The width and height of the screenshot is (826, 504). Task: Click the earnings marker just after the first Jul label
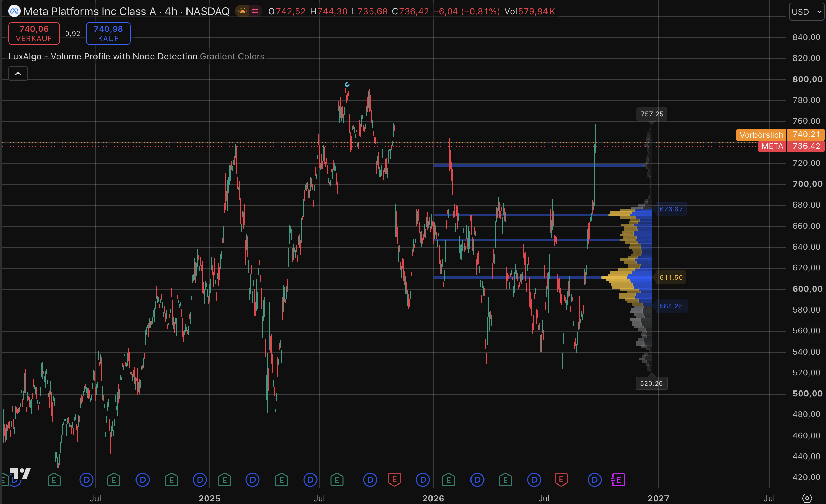pyautogui.click(x=114, y=480)
